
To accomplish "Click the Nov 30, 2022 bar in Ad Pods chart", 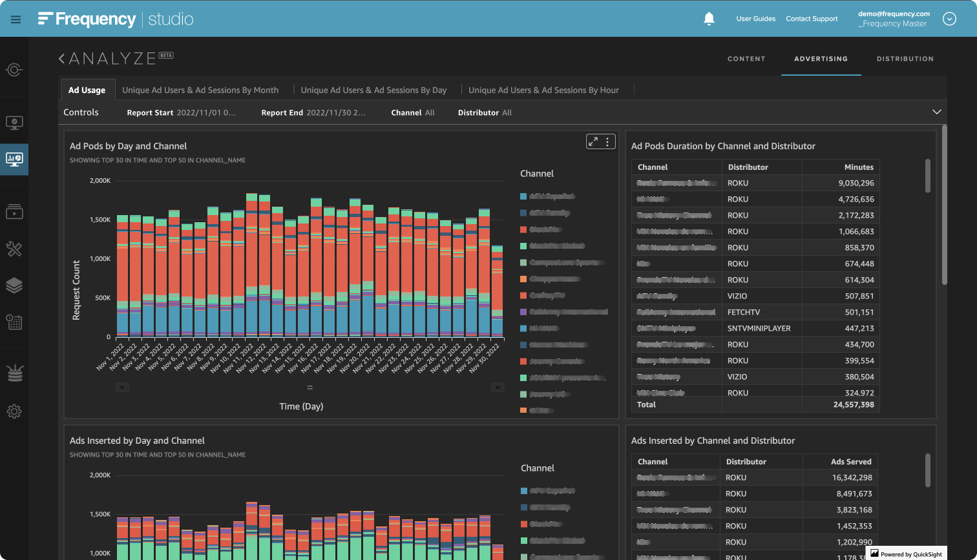I will [497, 291].
